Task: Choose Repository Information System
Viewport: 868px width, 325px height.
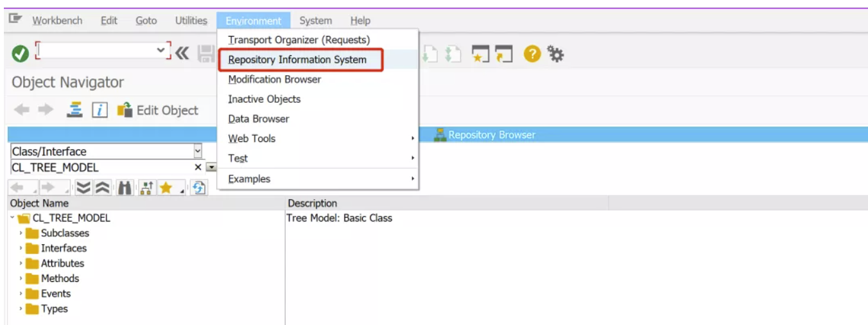Action: (318, 60)
